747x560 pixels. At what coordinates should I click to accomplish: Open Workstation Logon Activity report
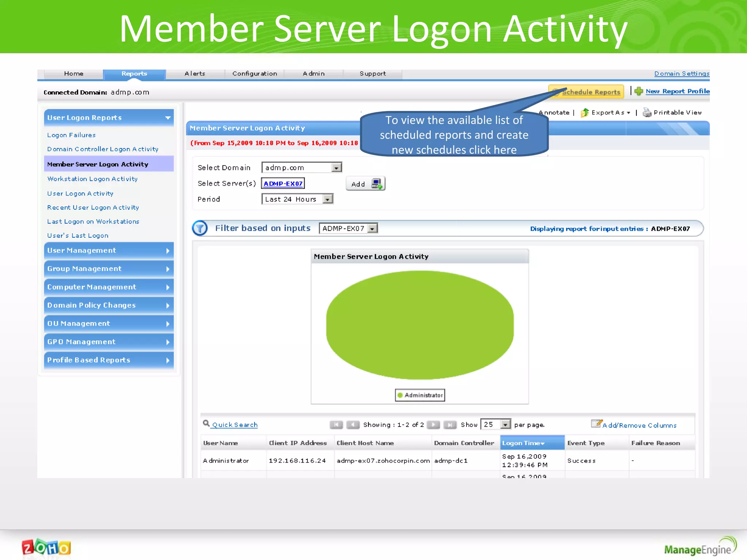[93, 179]
